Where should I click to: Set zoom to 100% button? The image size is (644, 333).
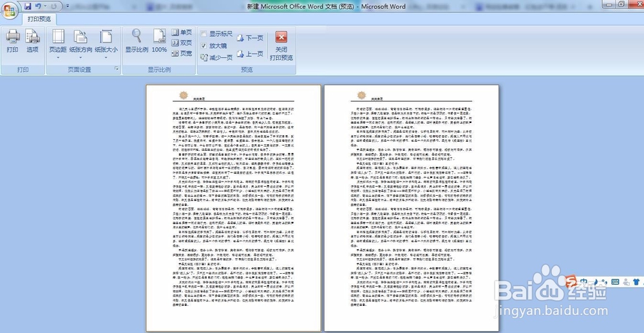pos(159,41)
